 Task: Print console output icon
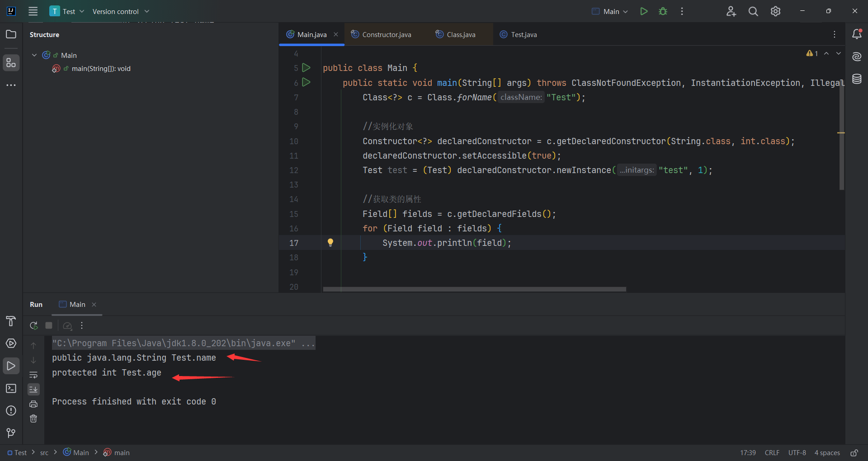(x=33, y=404)
